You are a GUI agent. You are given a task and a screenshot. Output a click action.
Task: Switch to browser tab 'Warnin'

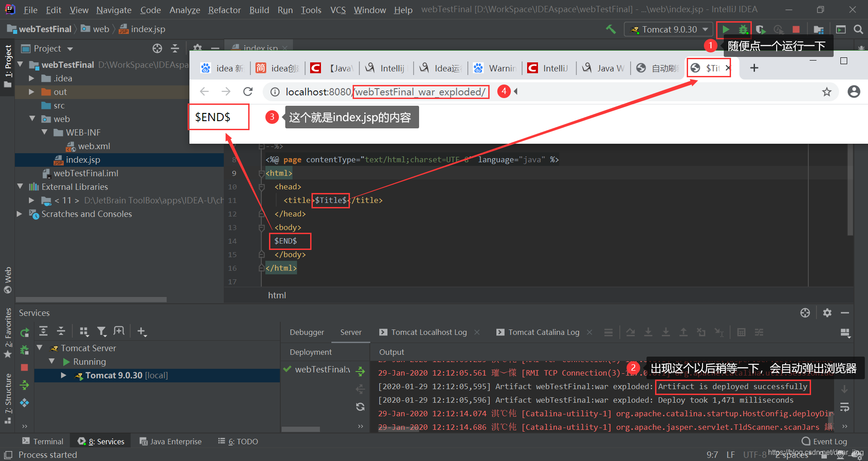pyautogui.click(x=495, y=68)
